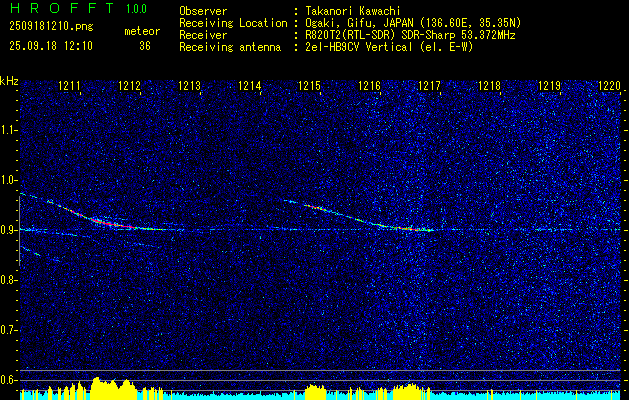
Task: Click the 1.1 kHz frequency label
Action: (x=8, y=130)
